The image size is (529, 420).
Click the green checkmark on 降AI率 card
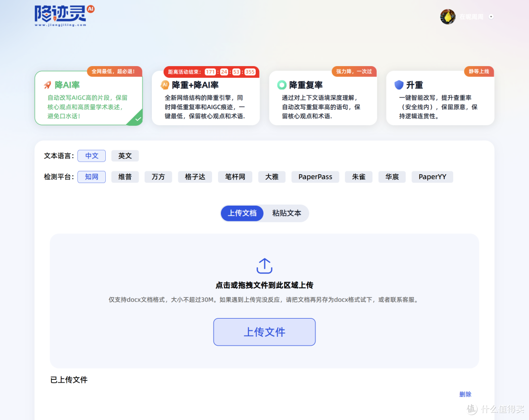click(x=138, y=119)
